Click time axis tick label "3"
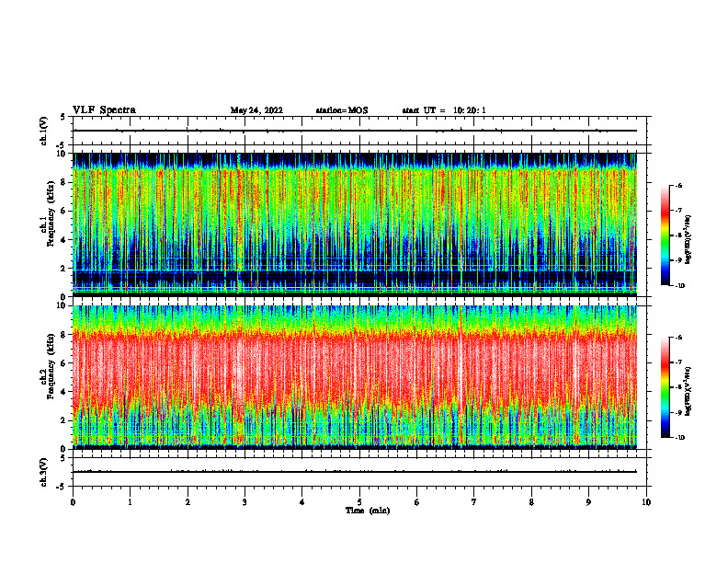The height and width of the screenshot is (563, 728). tap(245, 502)
